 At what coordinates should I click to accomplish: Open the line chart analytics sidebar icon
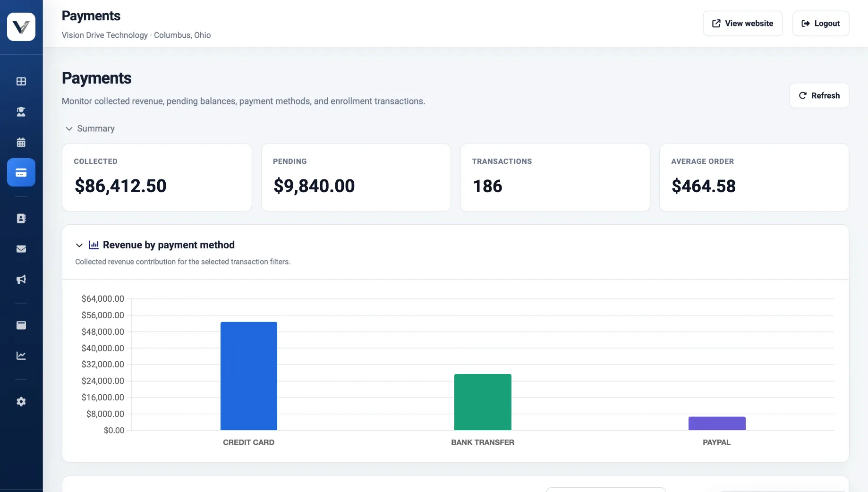[21, 356]
